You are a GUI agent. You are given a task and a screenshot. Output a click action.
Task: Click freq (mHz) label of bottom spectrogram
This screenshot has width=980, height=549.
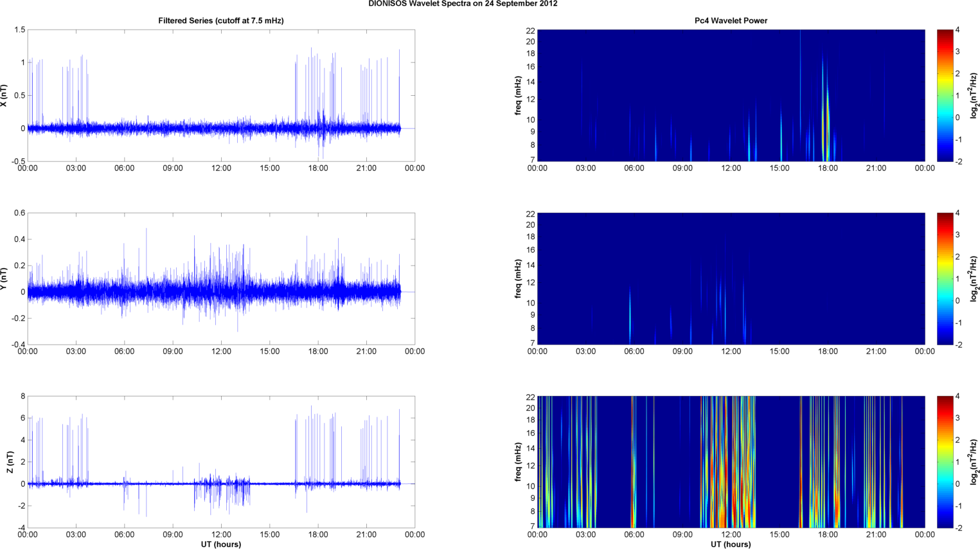tap(518, 462)
